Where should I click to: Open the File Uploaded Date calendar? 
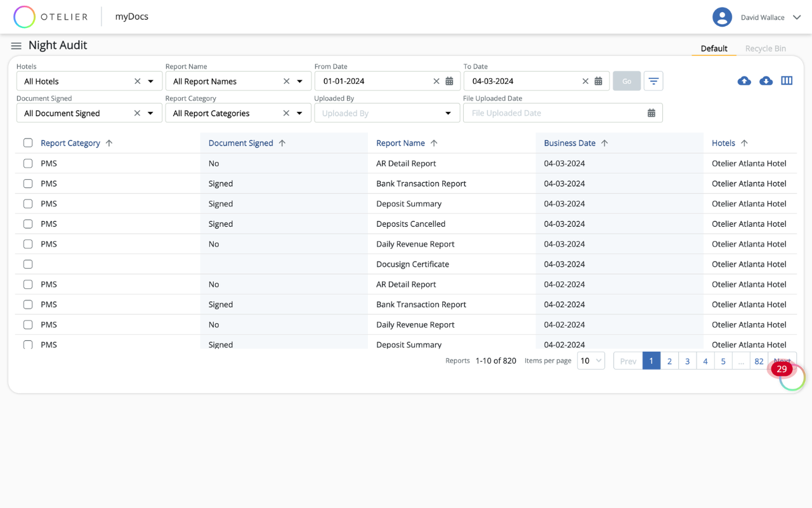point(651,113)
